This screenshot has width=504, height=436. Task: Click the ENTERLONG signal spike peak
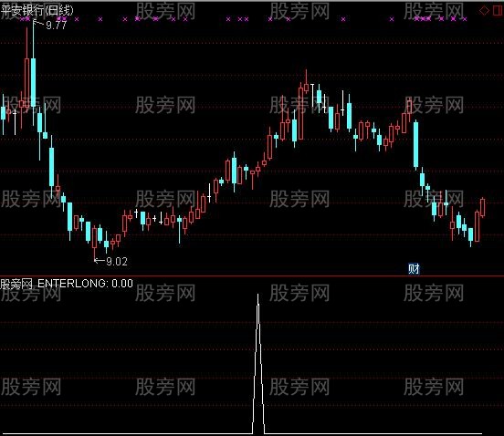pyautogui.click(x=257, y=295)
